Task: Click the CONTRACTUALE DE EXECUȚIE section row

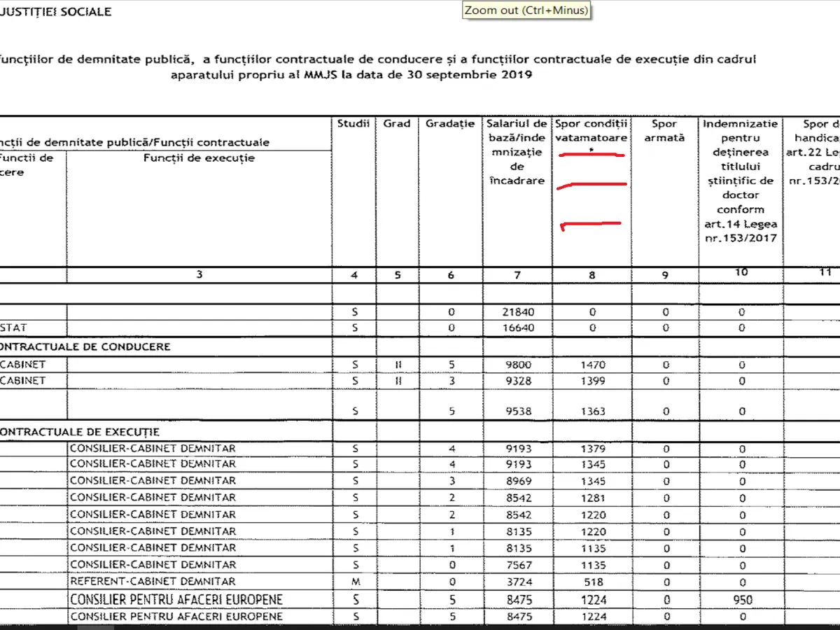Action: [x=80, y=432]
